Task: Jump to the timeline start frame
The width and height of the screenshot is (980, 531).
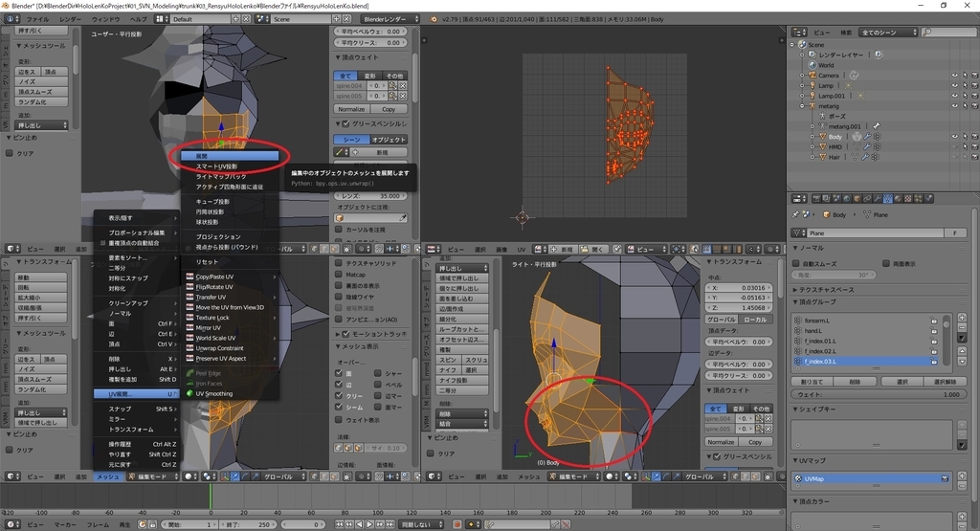Action: point(340,524)
